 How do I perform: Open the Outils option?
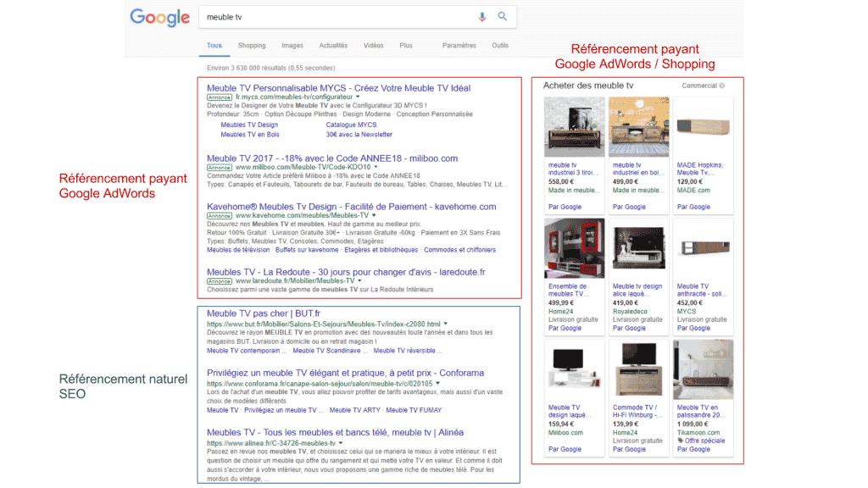pos(500,46)
